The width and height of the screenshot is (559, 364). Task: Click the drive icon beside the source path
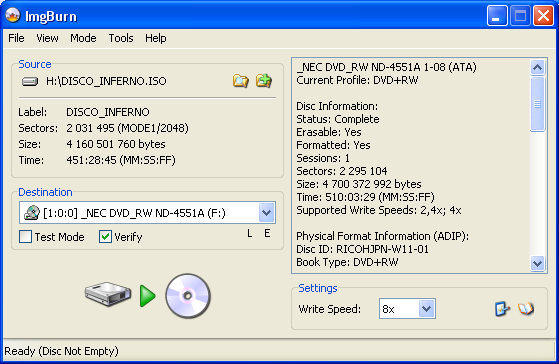click(30, 82)
